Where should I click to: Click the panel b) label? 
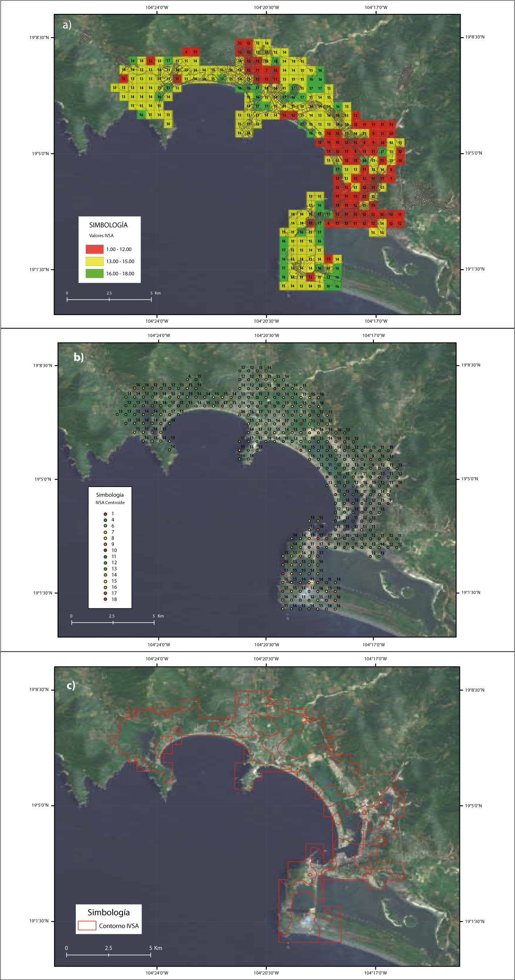pos(79,357)
